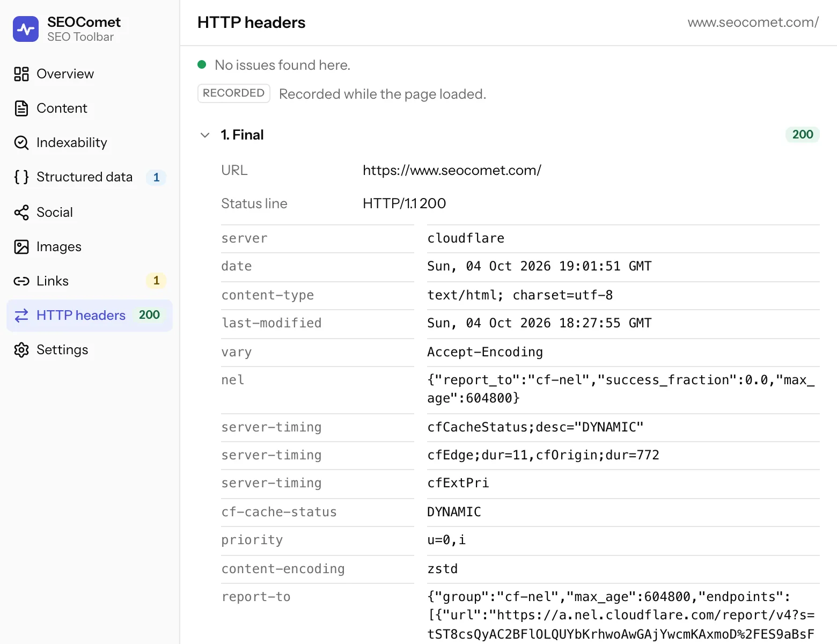
Task: Click the 'zstd' content-encoding value
Action: (x=443, y=569)
